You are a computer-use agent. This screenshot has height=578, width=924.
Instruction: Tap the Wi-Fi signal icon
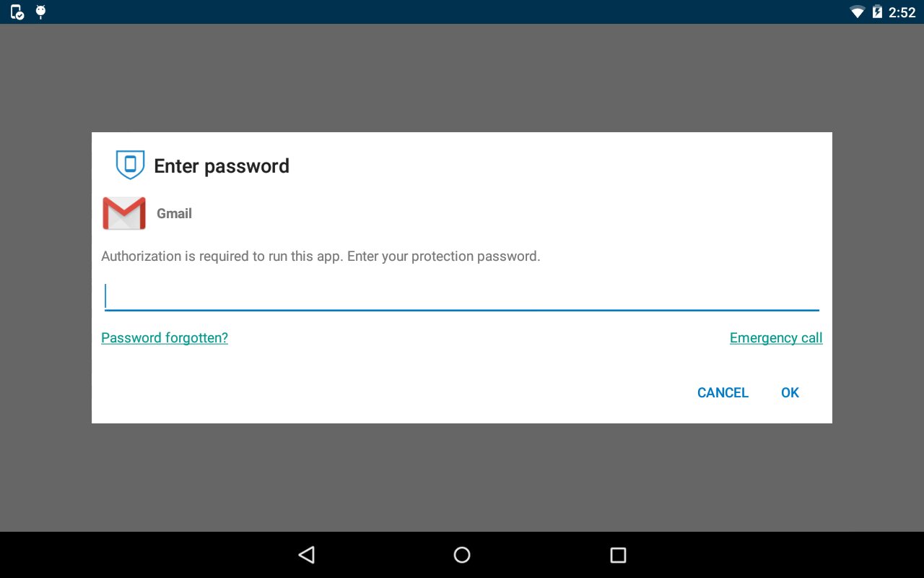(857, 12)
